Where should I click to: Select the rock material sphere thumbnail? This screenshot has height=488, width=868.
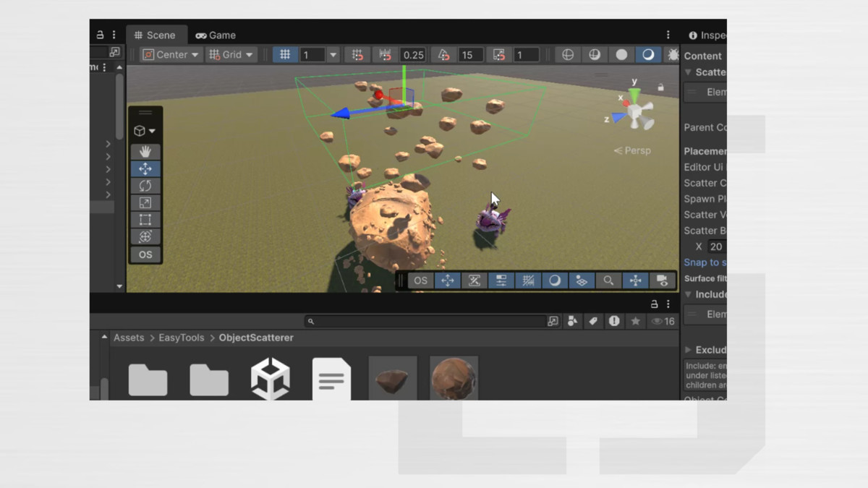[454, 378]
